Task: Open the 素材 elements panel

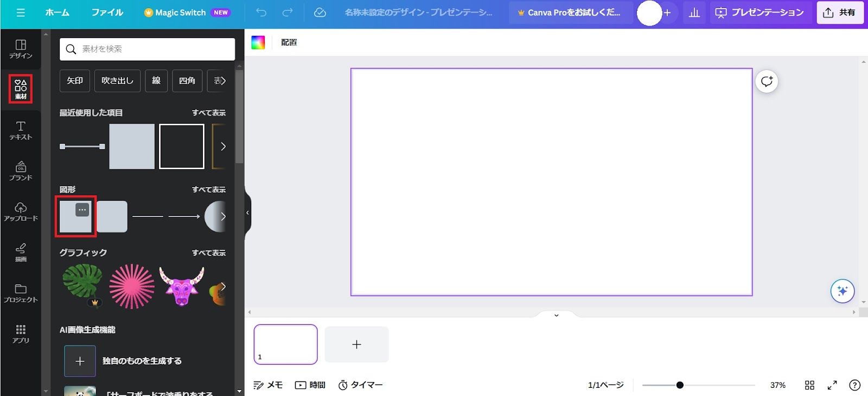Action: (21, 89)
